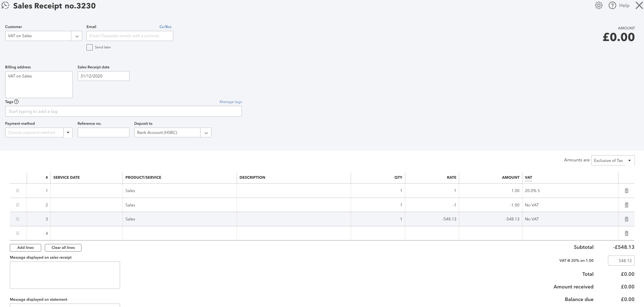The height and width of the screenshot is (307, 644).
Task: Expand the Deposit to account dropdown
Action: 206,133
